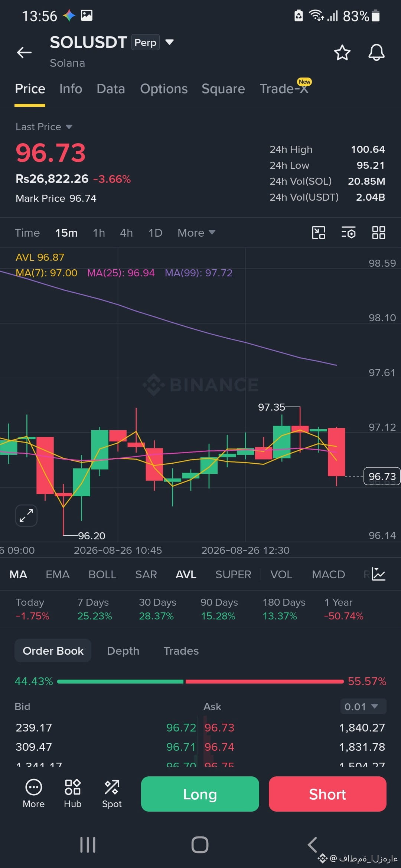Tap Android recent apps button
Image resolution: width=401 pixels, height=868 pixels.
point(88,845)
